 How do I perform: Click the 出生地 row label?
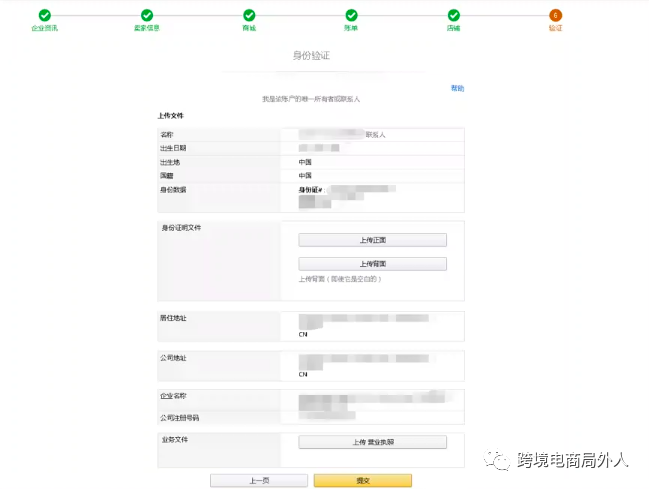point(170,162)
